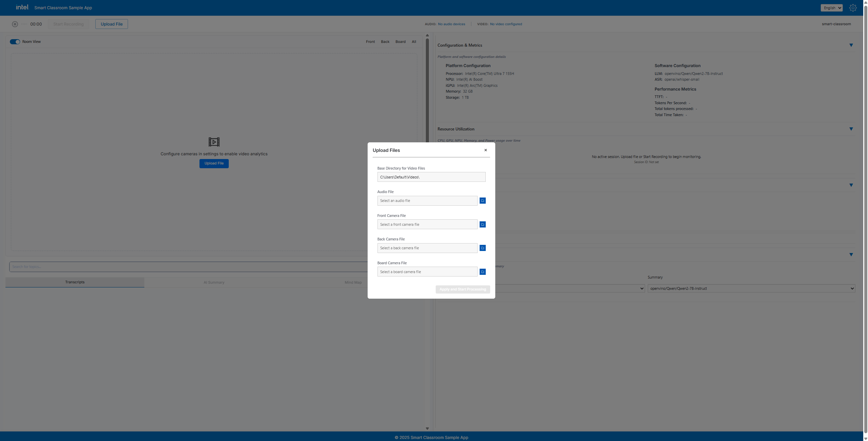Open folder picker for Board Camera File

pyautogui.click(x=482, y=271)
